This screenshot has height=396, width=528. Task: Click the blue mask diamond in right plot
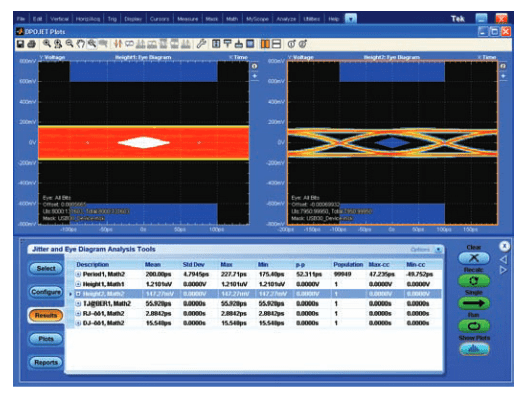[x=392, y=143]
